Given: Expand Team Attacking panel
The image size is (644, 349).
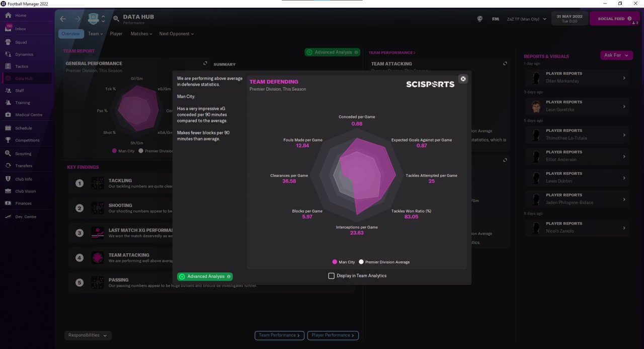Looking at the screenshot, I should click(505, 63).
